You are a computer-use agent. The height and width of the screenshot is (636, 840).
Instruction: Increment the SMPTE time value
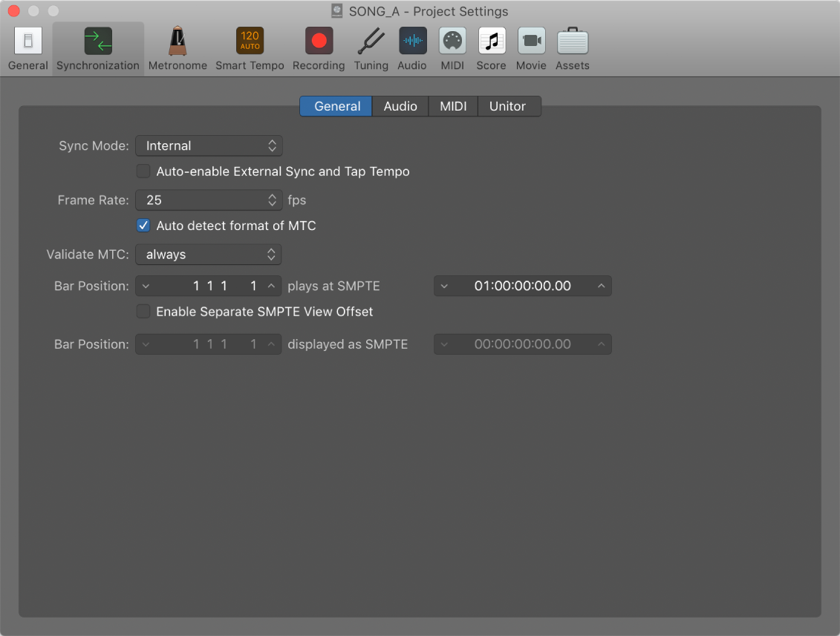(602, 286)
